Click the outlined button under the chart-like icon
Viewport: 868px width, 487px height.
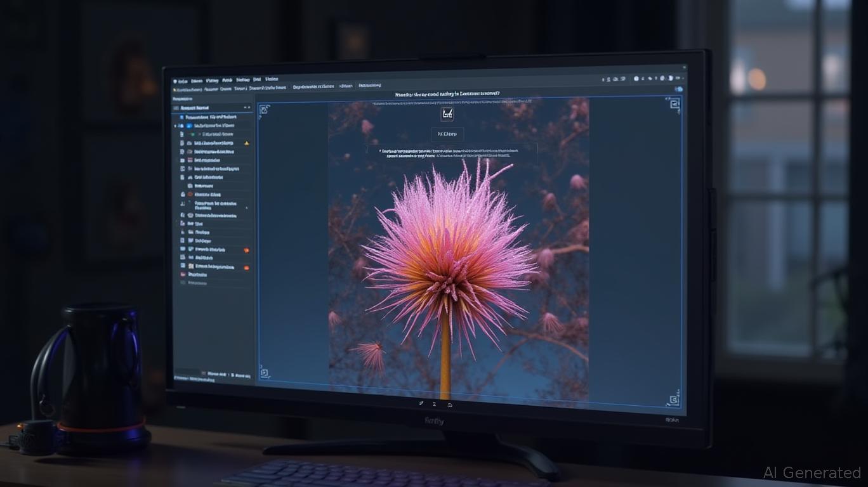point(447,134)
